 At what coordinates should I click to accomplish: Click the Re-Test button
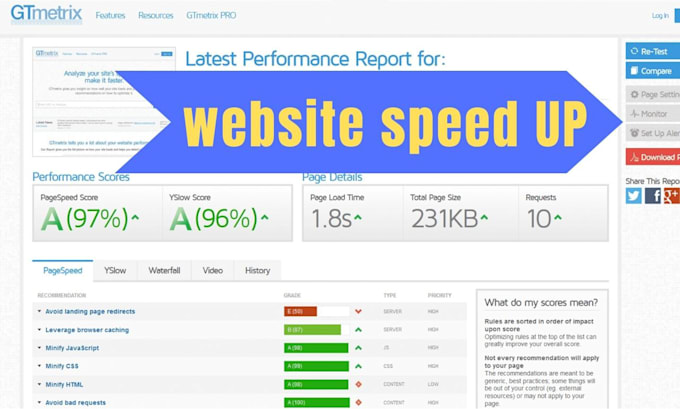click(x=653, y=51)
